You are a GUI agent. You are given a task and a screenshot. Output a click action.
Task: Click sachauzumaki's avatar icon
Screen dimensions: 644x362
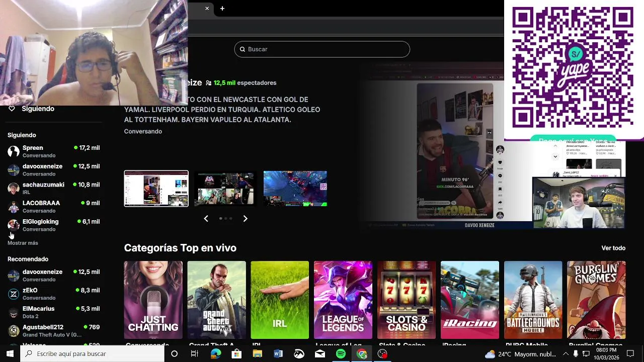[14, 188]
